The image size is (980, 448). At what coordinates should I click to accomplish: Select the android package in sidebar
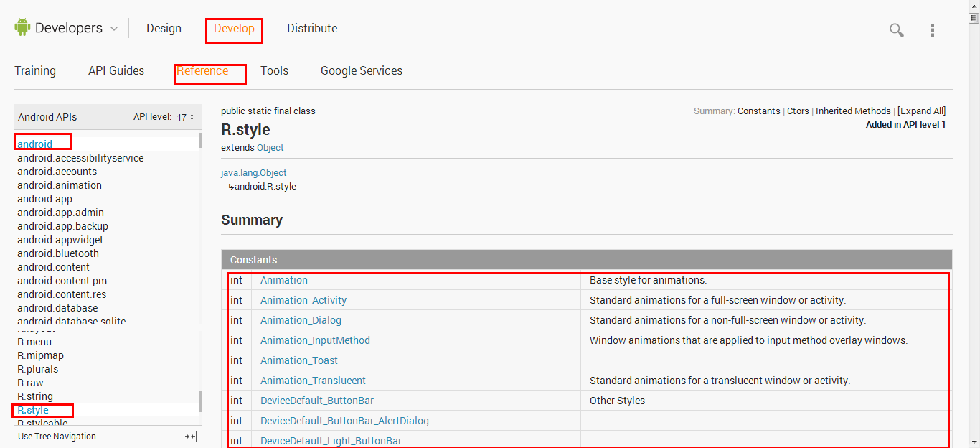tap(34, 144)
